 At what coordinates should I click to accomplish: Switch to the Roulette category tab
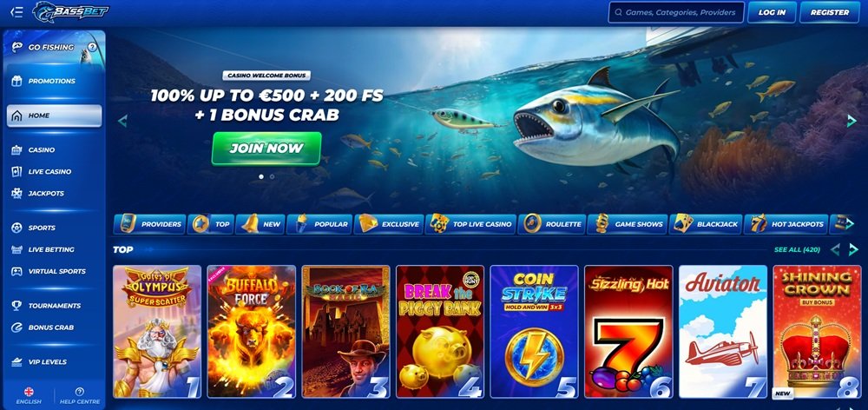[x=552, y=224]
